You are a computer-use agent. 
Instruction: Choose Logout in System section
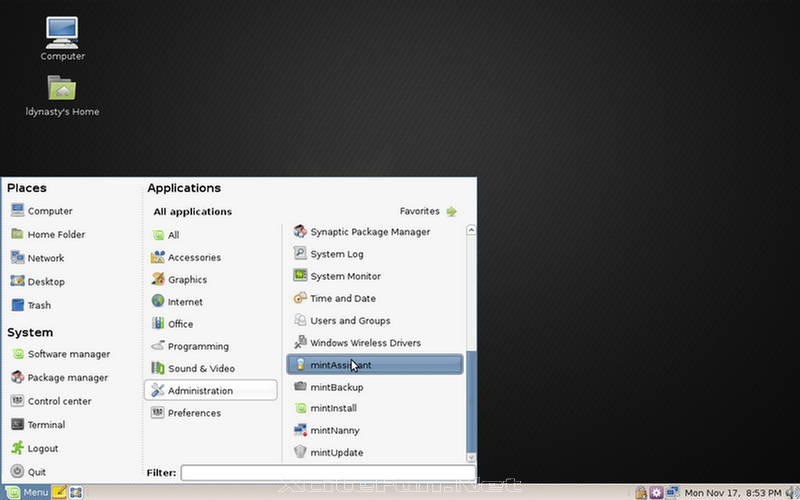tap(34, 448)
